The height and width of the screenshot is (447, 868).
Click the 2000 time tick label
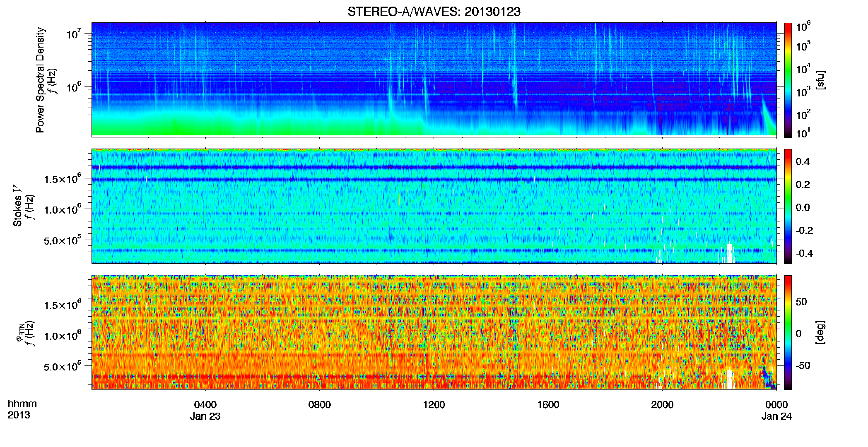[662, 404]
